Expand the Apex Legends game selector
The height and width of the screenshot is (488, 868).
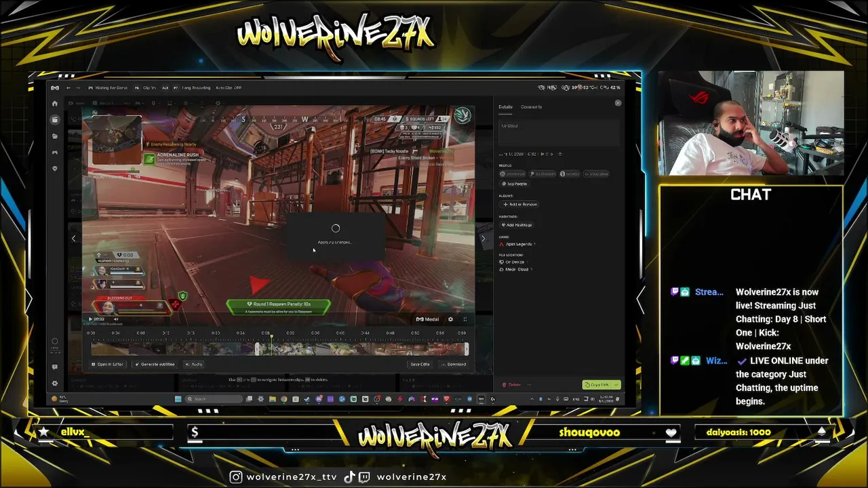(x=518, y=244)
